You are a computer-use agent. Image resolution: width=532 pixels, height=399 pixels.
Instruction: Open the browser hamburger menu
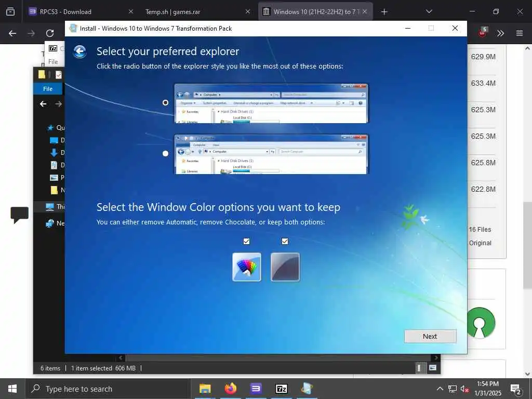point(520,33)
